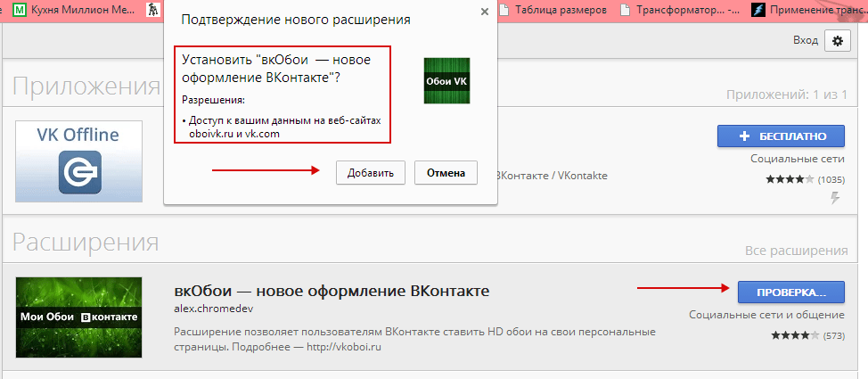Click the Разрешения: label in the dialog

pyautogui.click(x=213, y=102)
